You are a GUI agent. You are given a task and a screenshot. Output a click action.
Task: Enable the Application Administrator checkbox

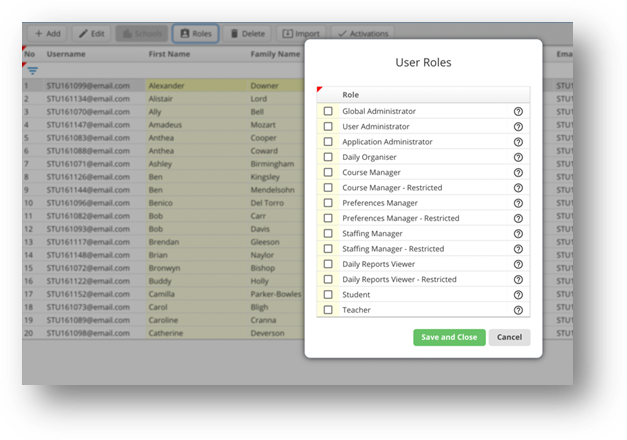328,142
